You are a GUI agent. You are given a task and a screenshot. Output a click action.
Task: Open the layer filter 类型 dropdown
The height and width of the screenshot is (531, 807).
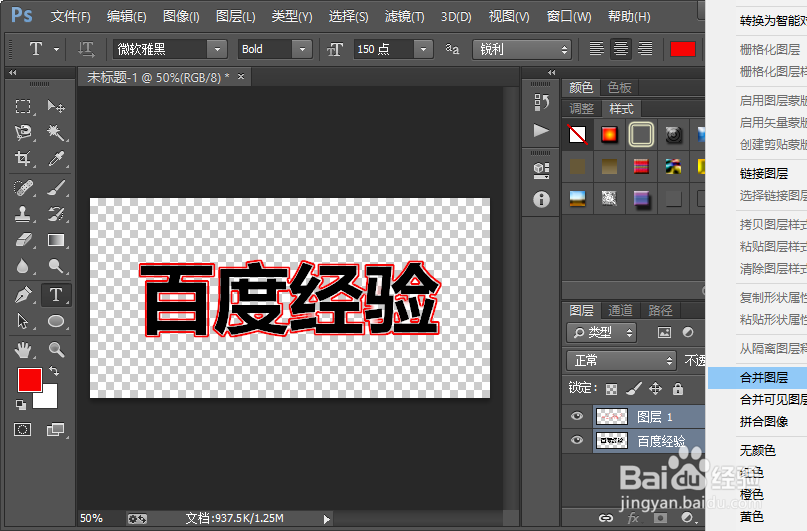pos(602,333)
